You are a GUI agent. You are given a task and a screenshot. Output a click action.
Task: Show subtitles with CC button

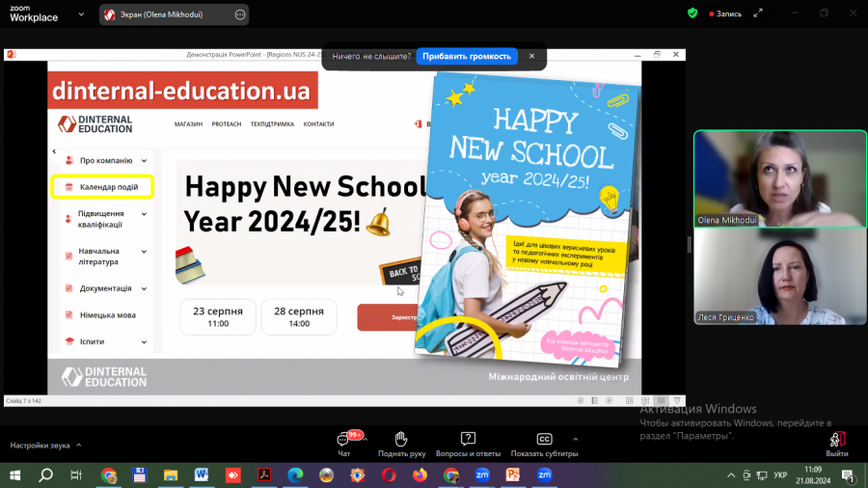(x=544, y=445)
